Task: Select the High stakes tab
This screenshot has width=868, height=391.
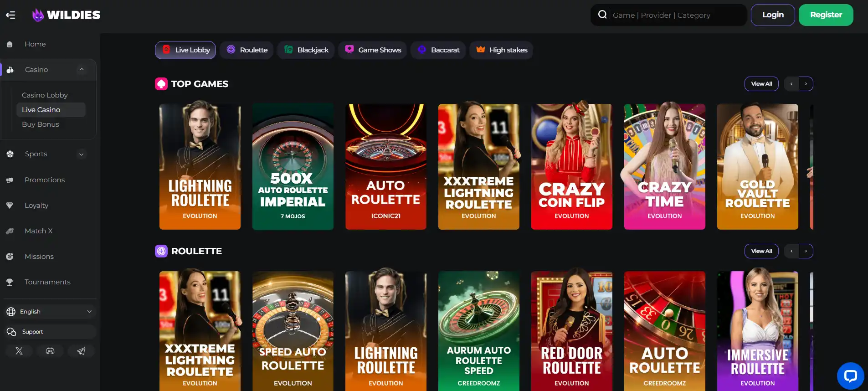Action: 501,50
